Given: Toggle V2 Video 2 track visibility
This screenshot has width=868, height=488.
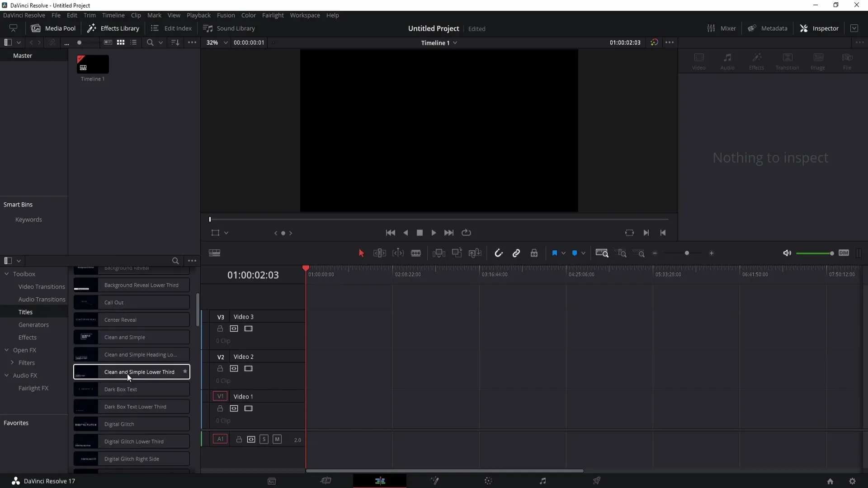Looking at the screenshot, I should coord(249,368).
